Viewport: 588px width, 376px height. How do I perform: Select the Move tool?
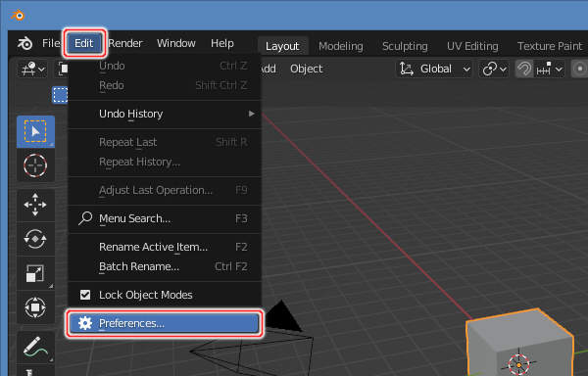point(35,205)
